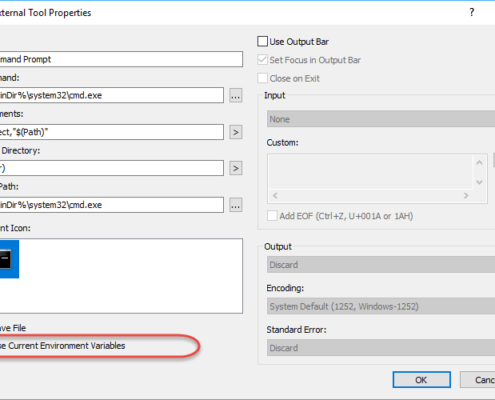Image resolution: width=495 pixels, height=400 pixels.
Task: Select the command prompt icon thumbnail
Action: tap(9, 259)
